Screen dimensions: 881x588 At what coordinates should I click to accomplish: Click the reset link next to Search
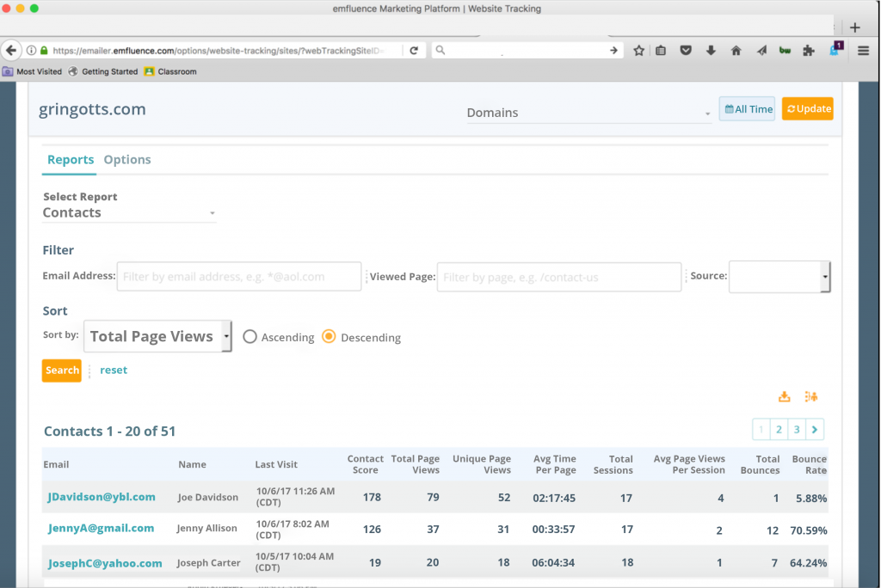[x=113, y=370]
